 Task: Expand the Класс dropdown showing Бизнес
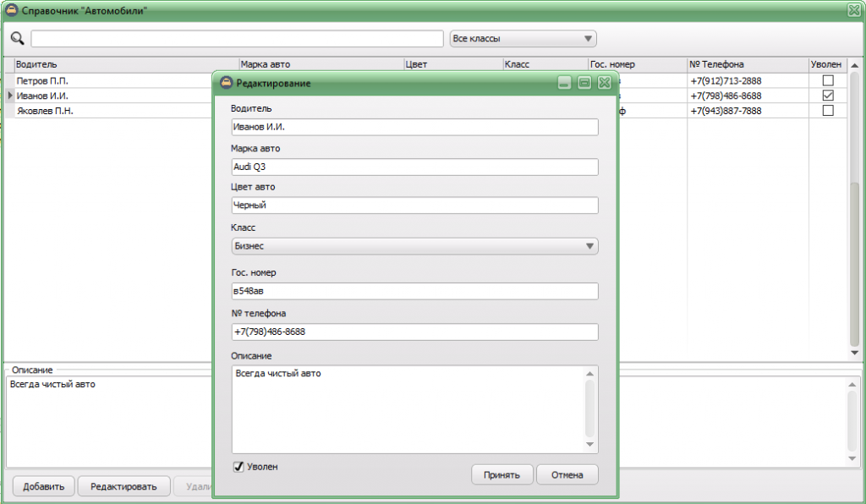[414, 246]
